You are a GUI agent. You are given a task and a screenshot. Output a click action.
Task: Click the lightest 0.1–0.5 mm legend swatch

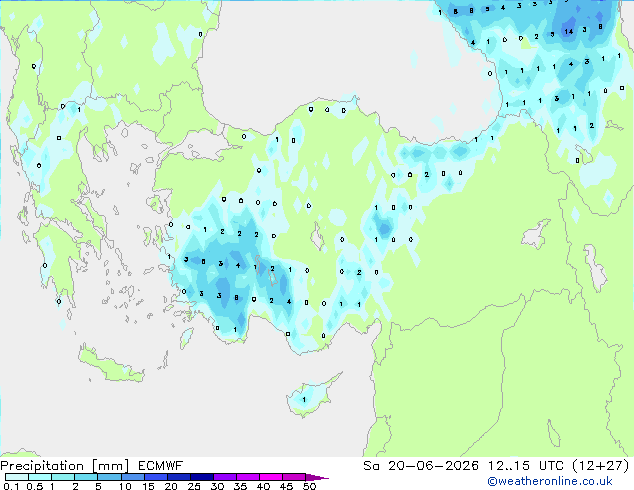click(17, 477)
